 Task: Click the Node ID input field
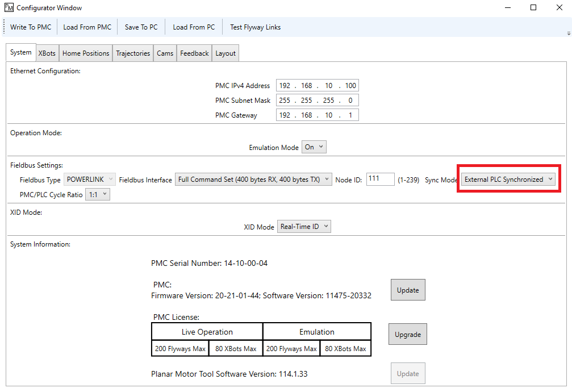(x=380, y=179)
